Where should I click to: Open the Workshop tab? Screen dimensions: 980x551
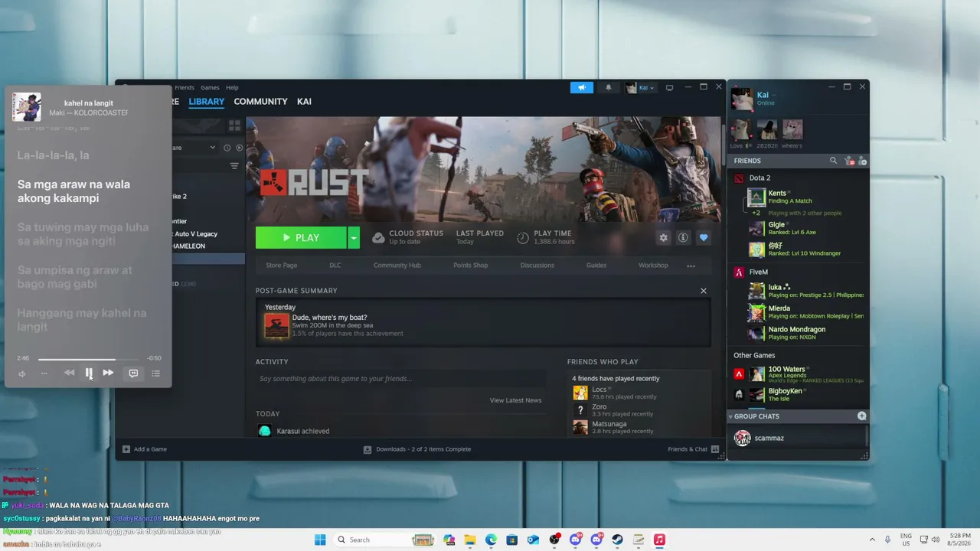pyautogui.click(x=653, y=265)
